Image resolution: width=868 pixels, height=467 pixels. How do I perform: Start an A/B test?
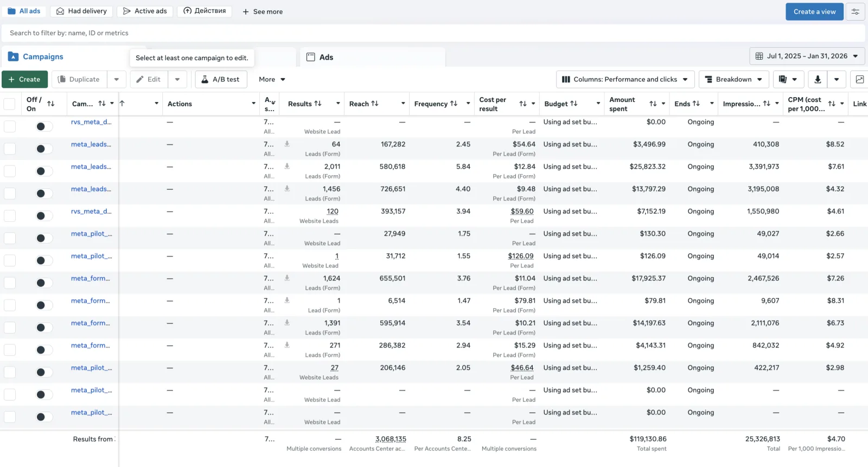(x=221, y=79)
